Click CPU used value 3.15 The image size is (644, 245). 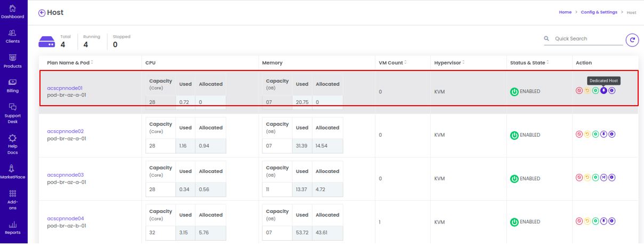click(184, 232)
